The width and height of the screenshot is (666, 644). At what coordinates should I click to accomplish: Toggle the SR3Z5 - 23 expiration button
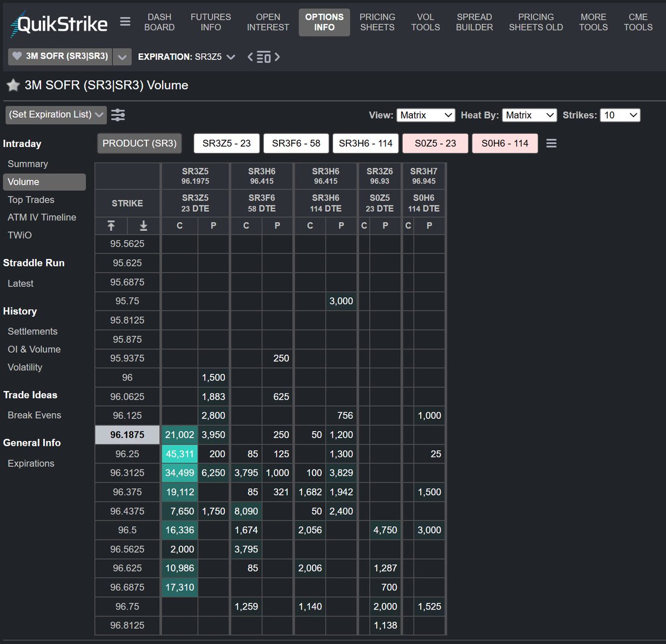(x=226, y=143)
